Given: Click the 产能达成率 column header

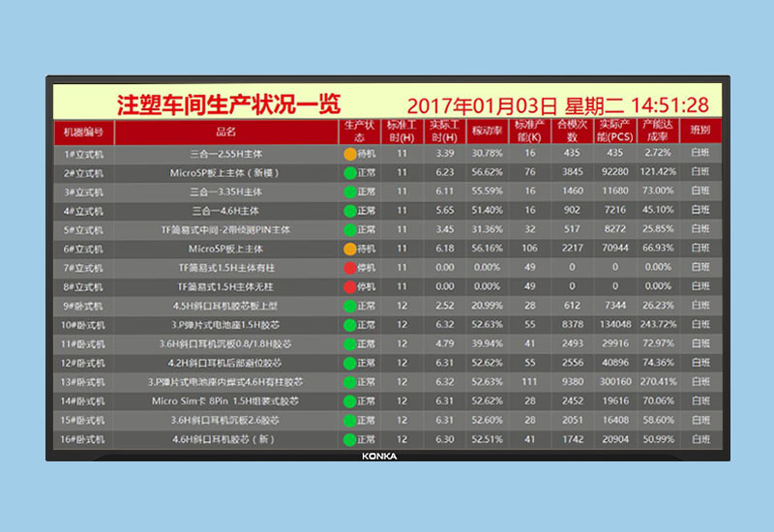Looking at the screenshot, I should (658, 132).
